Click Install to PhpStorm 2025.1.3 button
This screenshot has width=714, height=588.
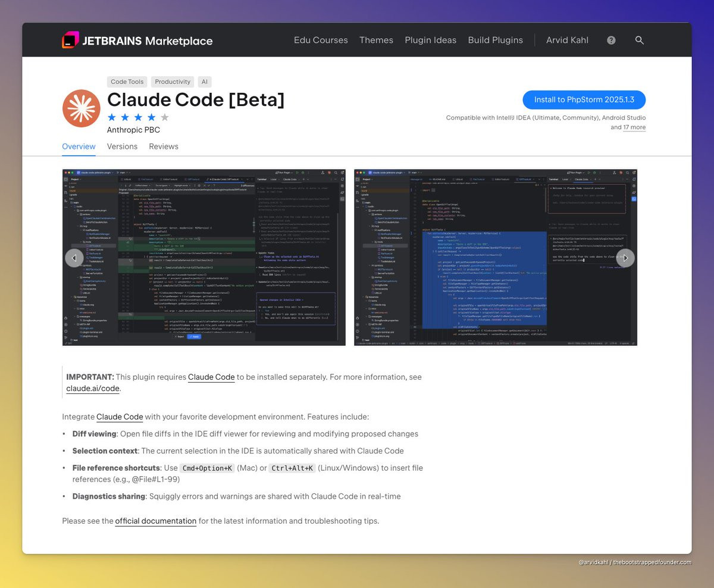tap(584, 100)
